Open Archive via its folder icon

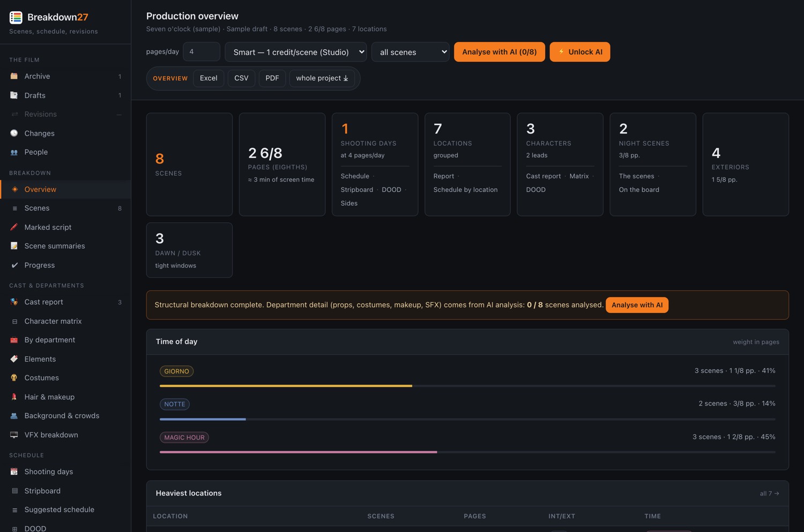[14, 76]
